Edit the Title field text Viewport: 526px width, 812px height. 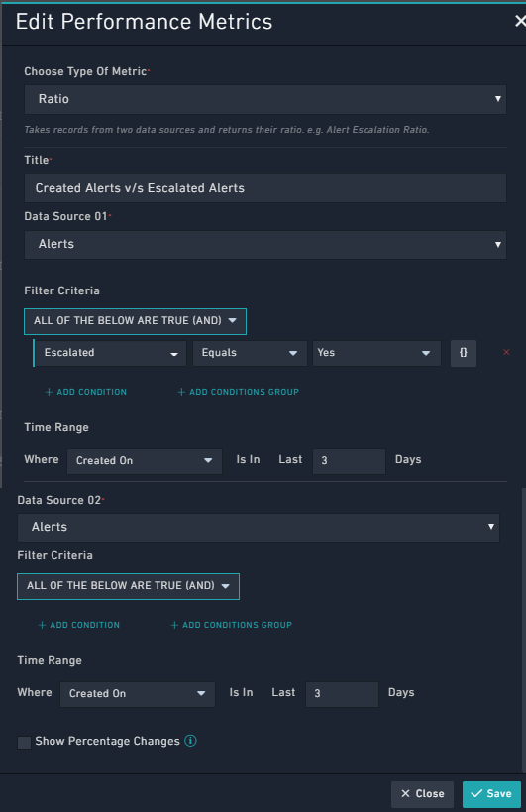pos(264,188)
